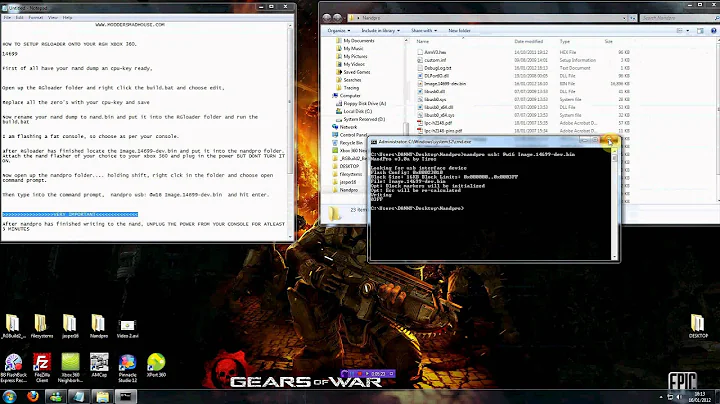Select My Documents in the navigation pane

pos(359,41)
